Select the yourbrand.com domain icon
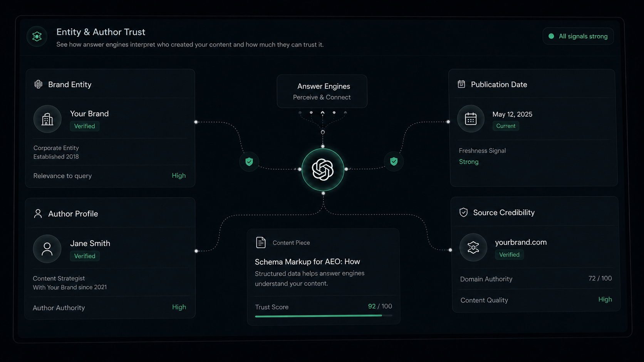The height and width of the screenshot is (362, 644). pyautogui.click(x=473, y=247)
